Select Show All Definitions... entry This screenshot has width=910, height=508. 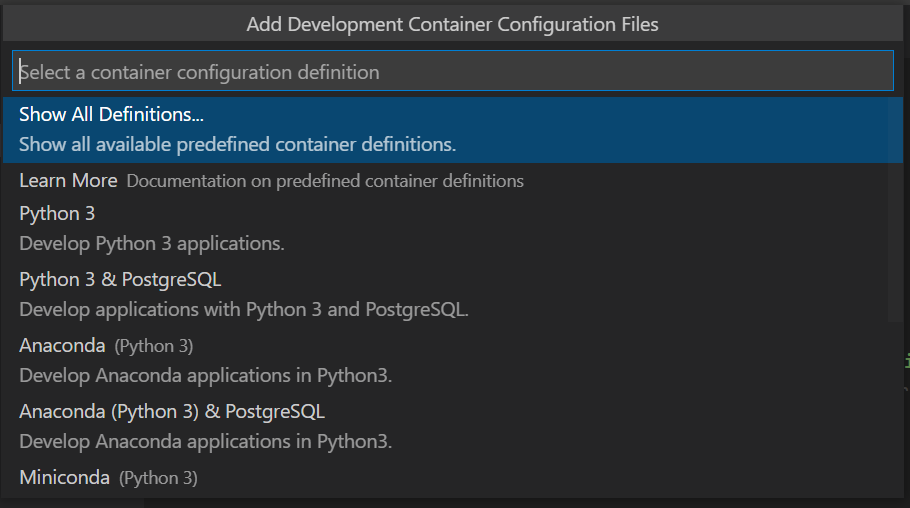point(453,130)
